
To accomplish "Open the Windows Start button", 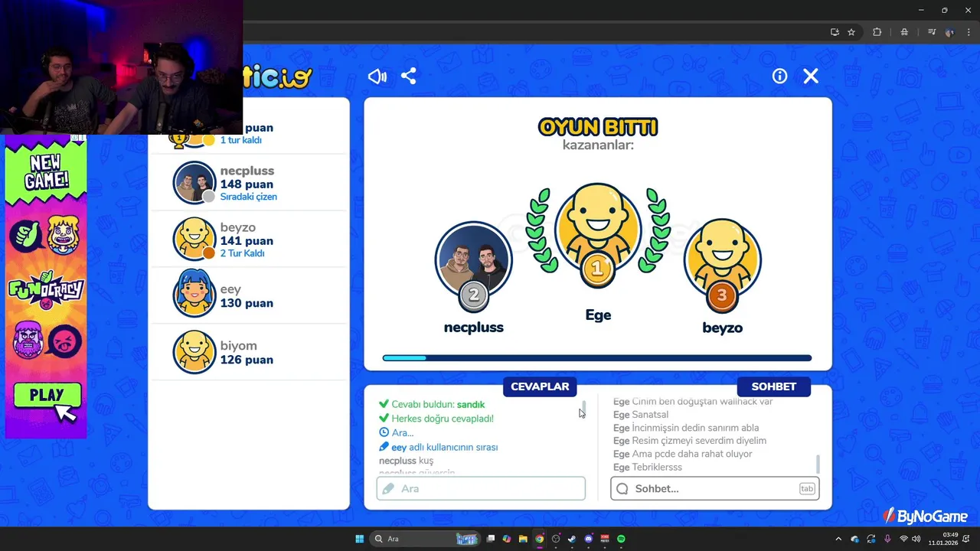I will [359, 539].
